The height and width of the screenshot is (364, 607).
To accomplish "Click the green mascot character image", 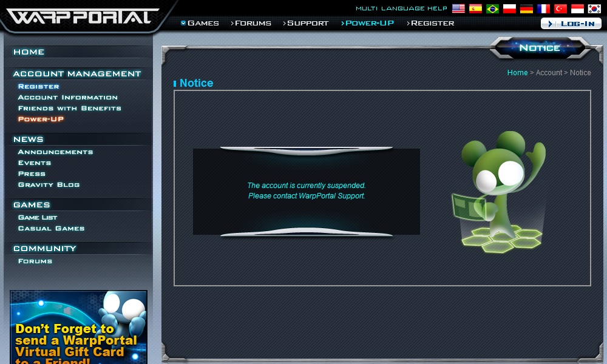I will point(498,192).
